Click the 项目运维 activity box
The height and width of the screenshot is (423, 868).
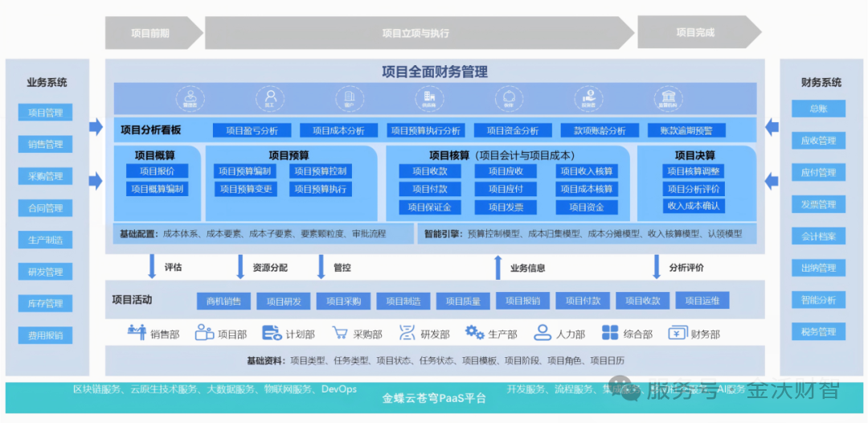[702, 301]
